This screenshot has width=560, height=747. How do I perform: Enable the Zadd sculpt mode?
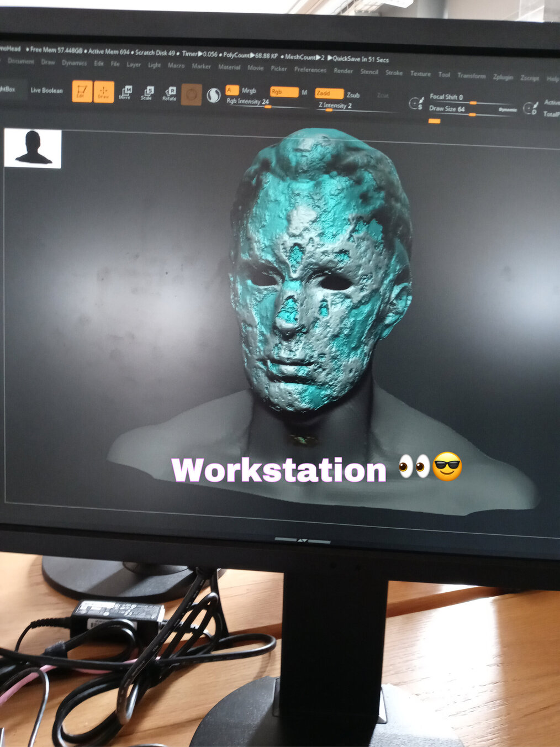329,93
